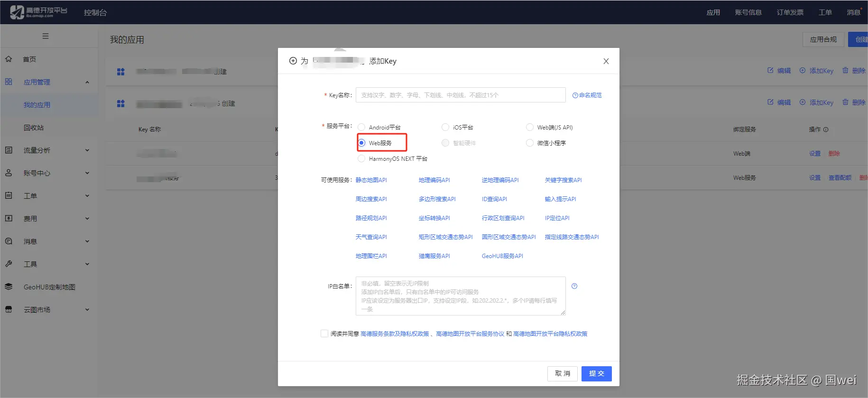Click the second application's blue grid icon
Viewport: 868px width, 398px height.
121,103
